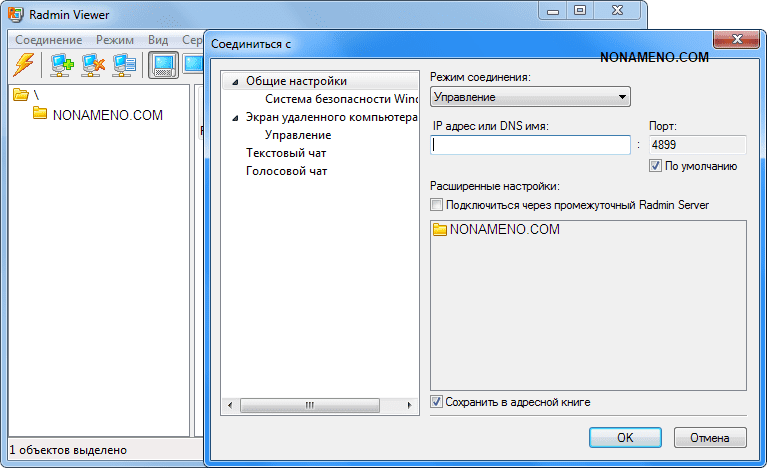
Task: Open the "Режим" menu
Action: [x=115, y=40]
